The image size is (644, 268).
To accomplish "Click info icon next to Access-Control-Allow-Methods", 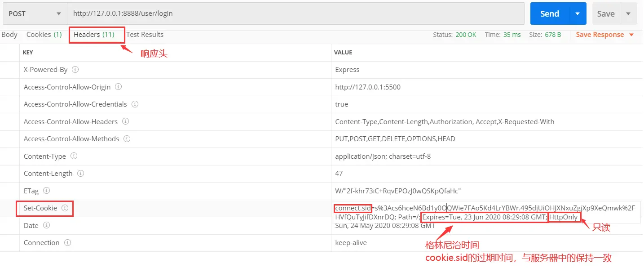I will coord(127,139).
